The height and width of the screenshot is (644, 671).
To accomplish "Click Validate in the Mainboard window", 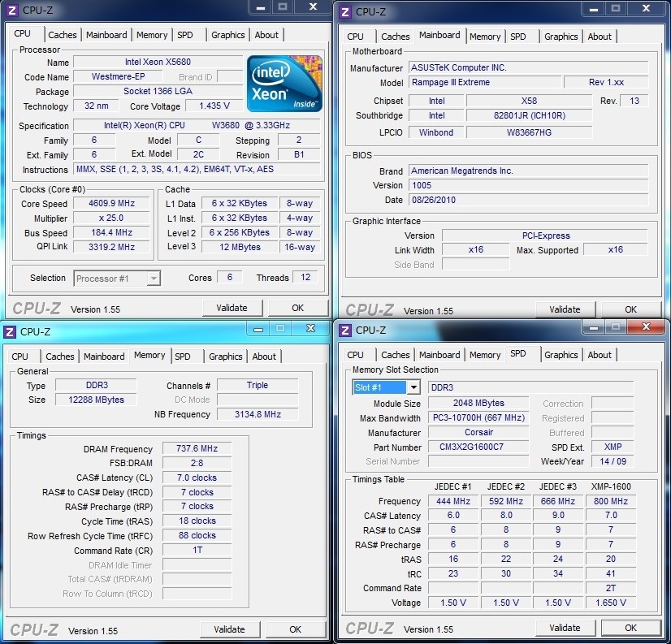I will [x=565, y=309].
